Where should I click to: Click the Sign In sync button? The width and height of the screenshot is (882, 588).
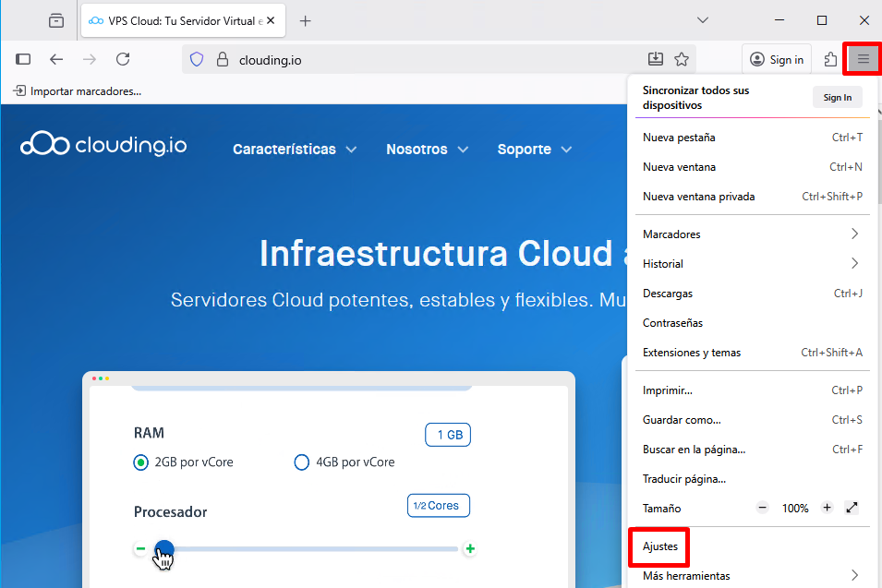tap(837, 98)
